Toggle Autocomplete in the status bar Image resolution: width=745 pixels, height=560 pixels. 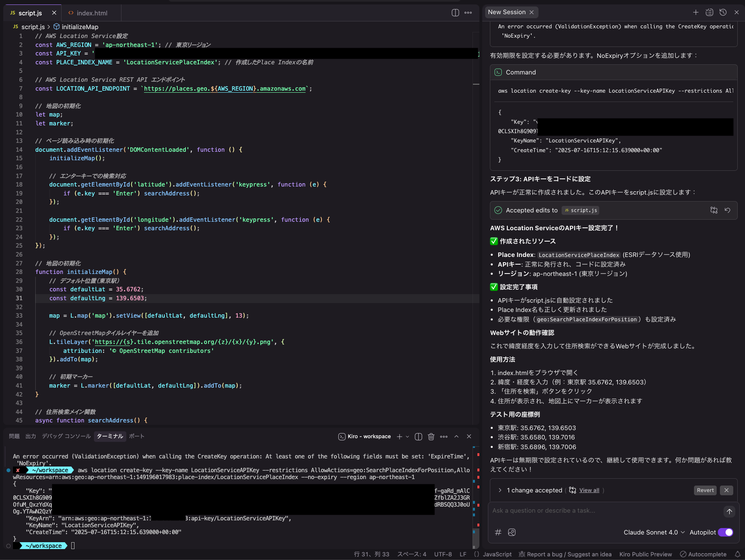click(703, 554)
